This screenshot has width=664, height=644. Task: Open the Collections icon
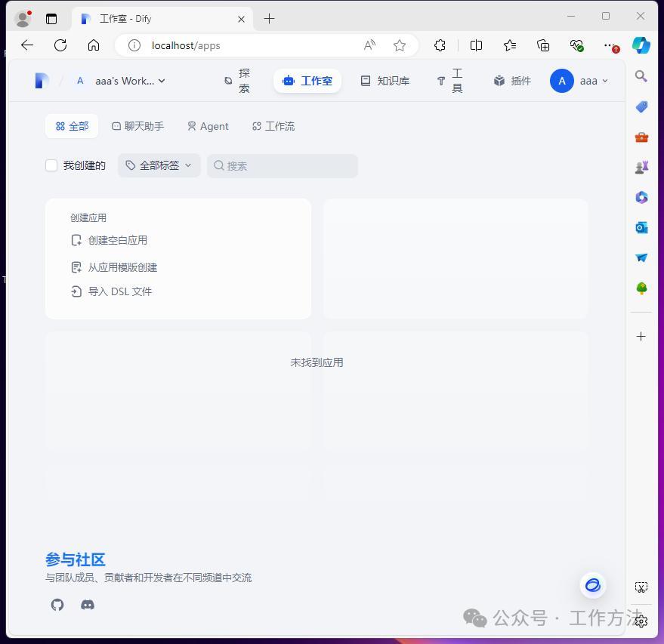coord(543,45)
